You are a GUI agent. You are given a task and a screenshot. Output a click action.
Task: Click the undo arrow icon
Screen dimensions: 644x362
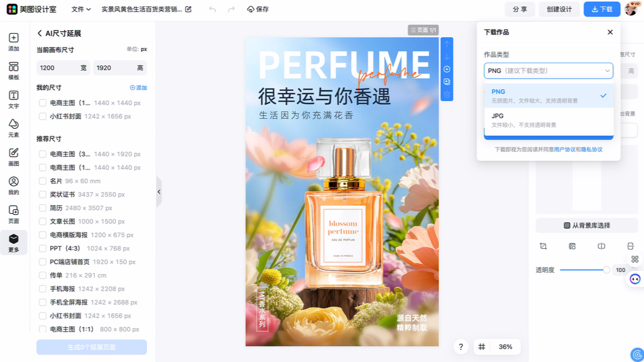pos(213,9)
